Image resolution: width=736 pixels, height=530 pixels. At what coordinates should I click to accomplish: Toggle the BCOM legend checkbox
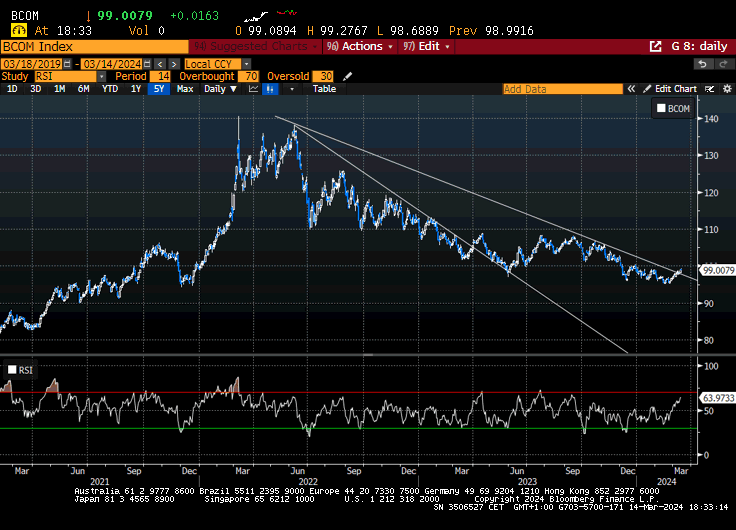tap(661, 108)
